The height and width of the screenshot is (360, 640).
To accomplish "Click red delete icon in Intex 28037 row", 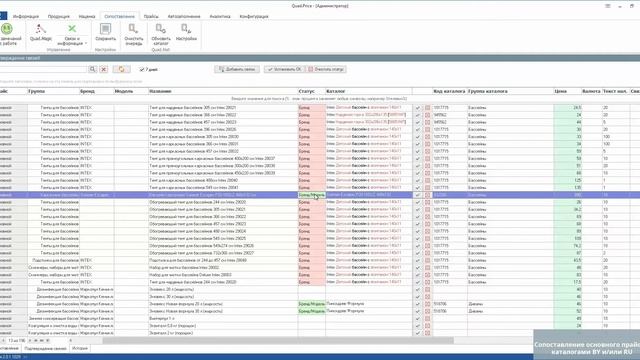I will click(x=427, y=158).
